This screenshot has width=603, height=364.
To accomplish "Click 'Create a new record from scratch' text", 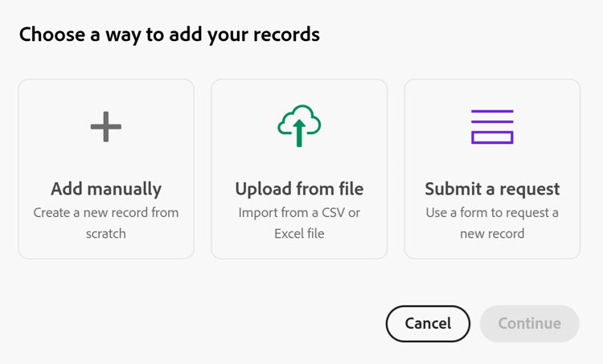I will (x=106, y=223).
